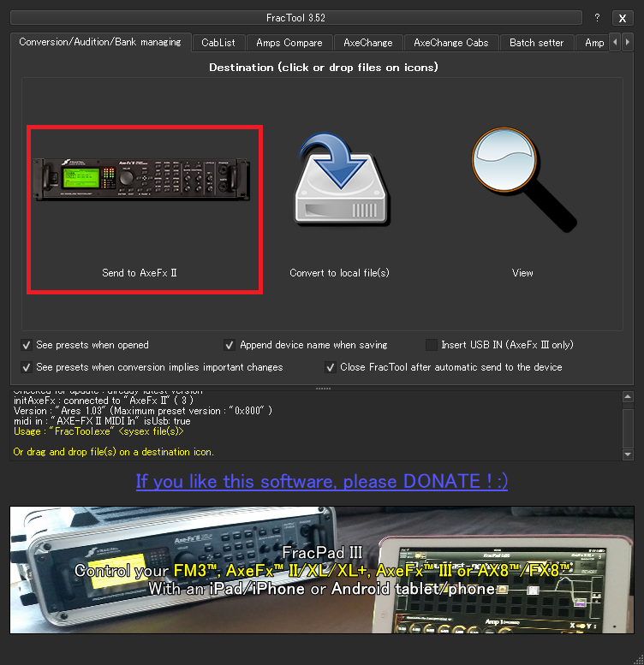
Task: Click the log line 'initAxeFx : connected to AxeFx II'
Action: [x=104, y=401]
